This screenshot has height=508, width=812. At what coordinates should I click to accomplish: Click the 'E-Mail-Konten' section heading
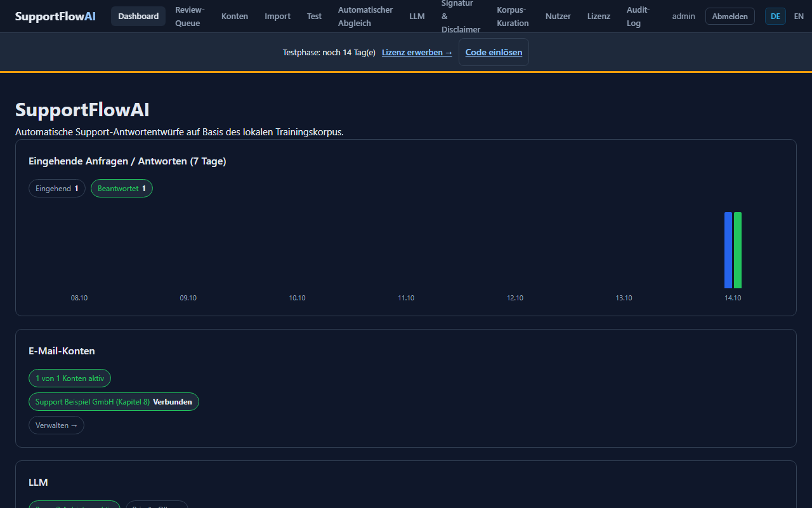pyautogui.click(x=62, y=351)
